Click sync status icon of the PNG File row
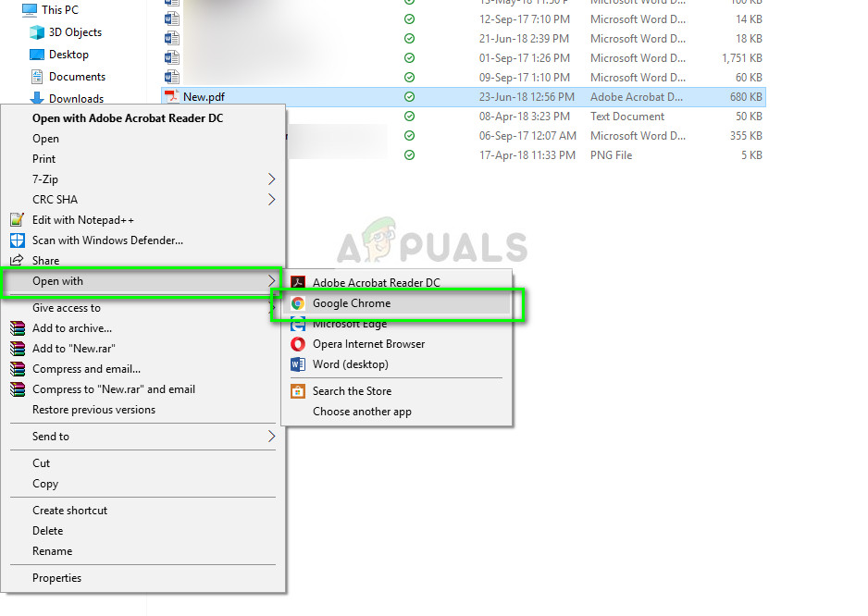The image size is (868, 616). click(409, 155)
